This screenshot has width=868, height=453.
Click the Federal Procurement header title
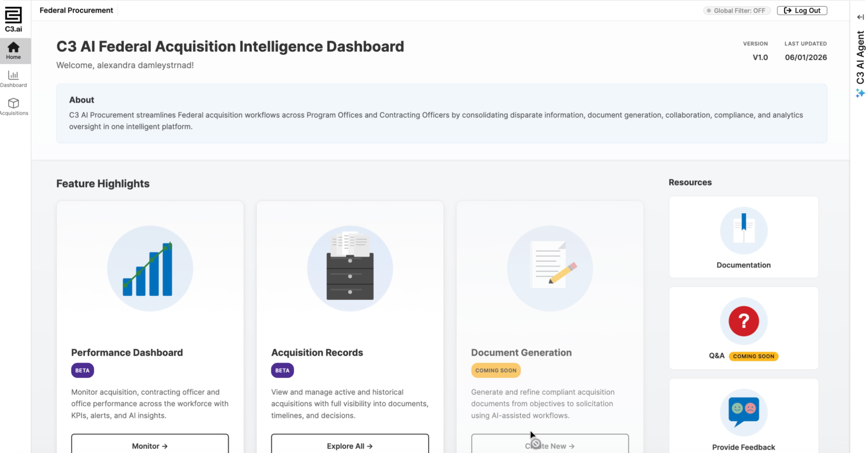pyautogui.click(x=76, y=10)
